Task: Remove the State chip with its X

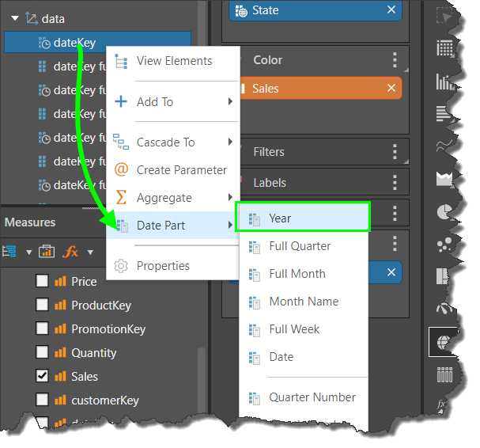Action: click(391, 9)
